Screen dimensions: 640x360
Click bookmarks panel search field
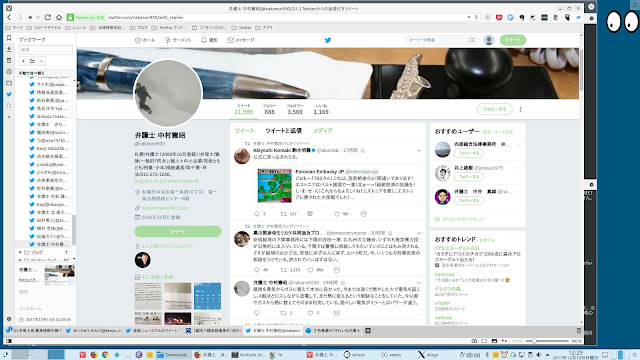45,50
